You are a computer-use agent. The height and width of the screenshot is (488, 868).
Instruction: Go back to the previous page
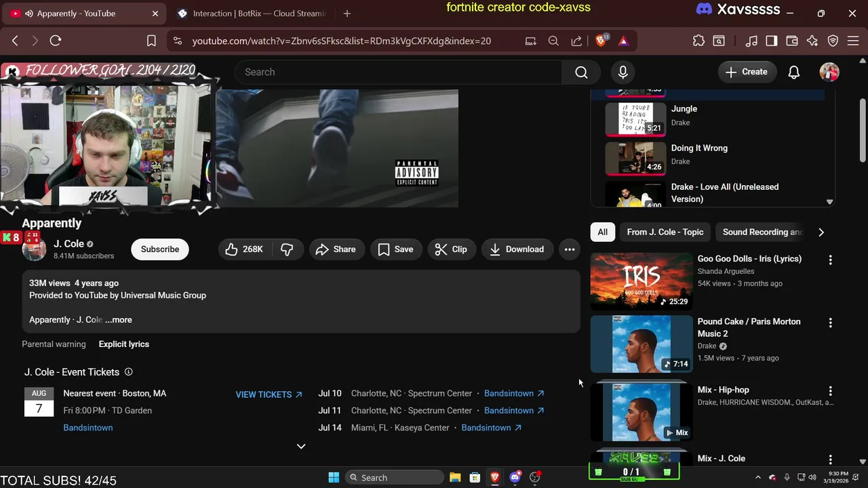click(15, 41)
